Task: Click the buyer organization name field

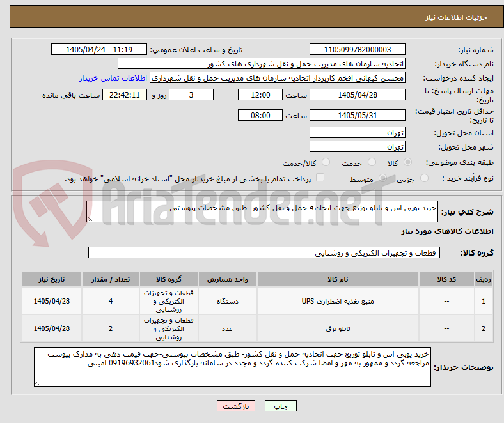Action: 262,64
